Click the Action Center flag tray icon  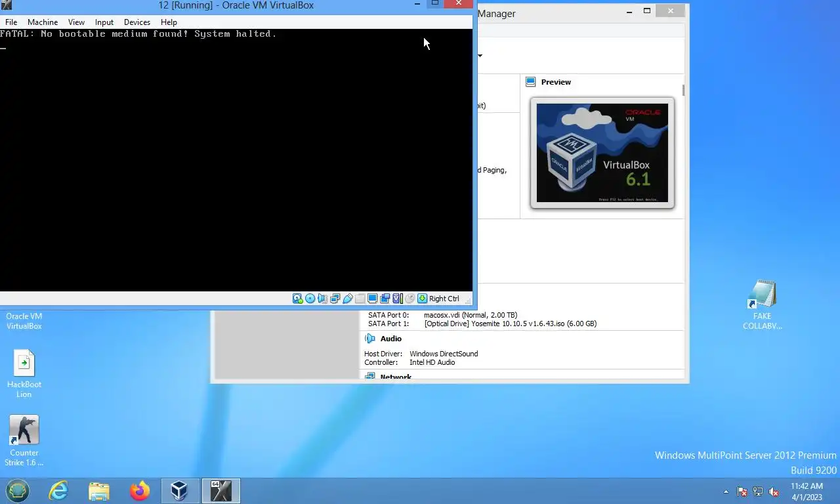(742, 492)
